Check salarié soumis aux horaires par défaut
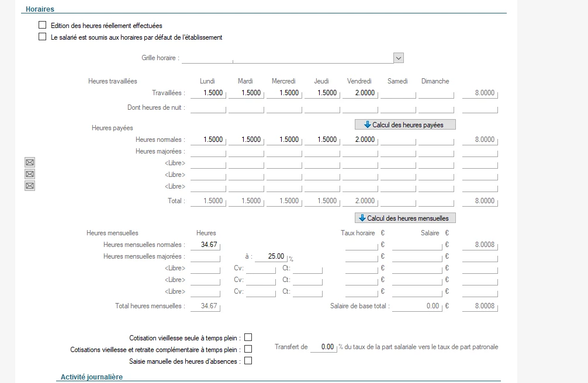 click(42, 37)
